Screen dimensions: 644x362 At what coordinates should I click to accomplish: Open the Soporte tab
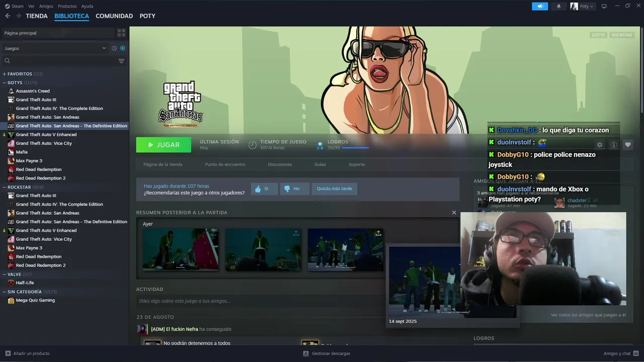(357, 164)
